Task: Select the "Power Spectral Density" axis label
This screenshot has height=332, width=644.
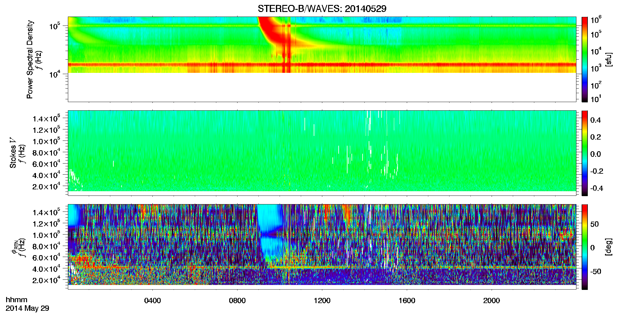Action: [x=30, y=59]
